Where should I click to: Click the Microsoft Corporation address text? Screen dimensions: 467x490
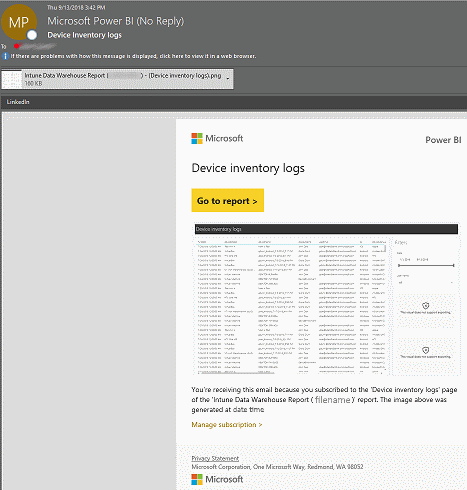(x=277, y=467)
